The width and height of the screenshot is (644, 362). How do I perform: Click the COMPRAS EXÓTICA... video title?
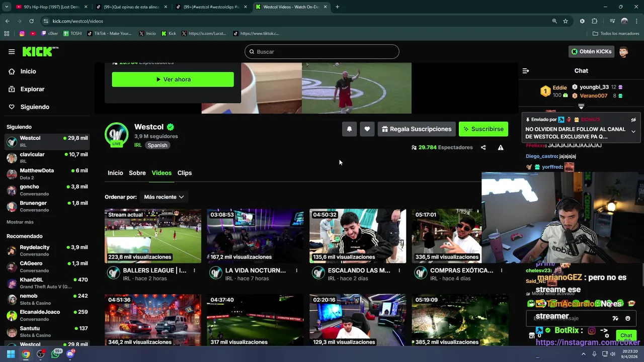[462, 270]
